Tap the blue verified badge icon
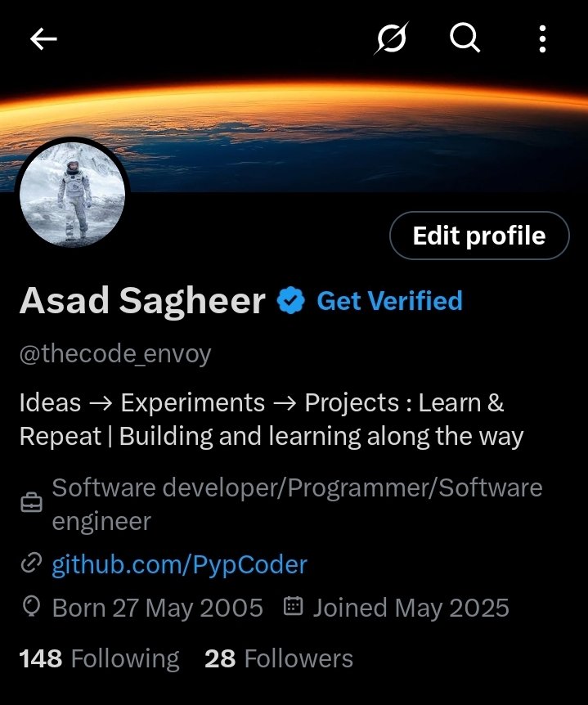Image resolution: width=588 pixels, height=705 pixels. click(291, 300)
